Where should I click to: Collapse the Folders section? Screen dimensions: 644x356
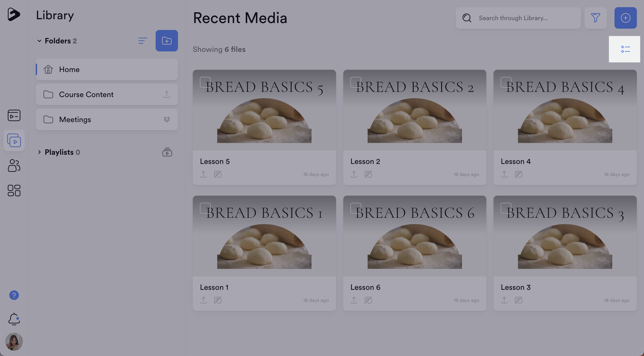[39, 41]
